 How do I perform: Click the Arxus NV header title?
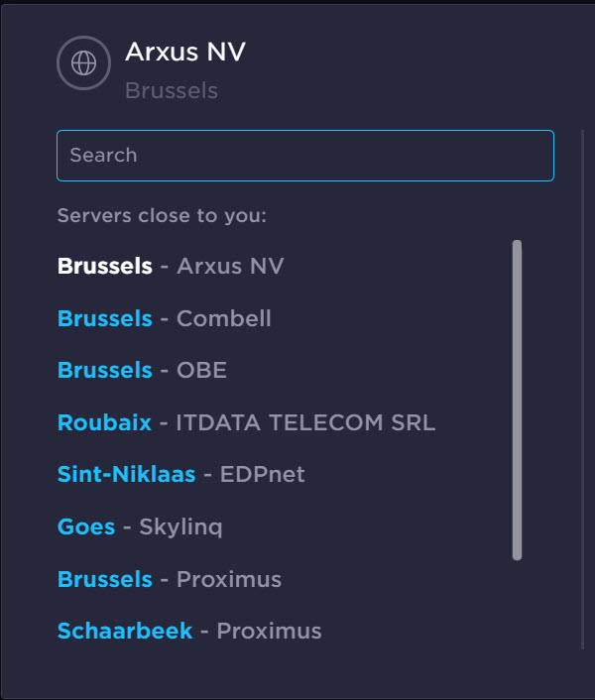tap(185, 53)
